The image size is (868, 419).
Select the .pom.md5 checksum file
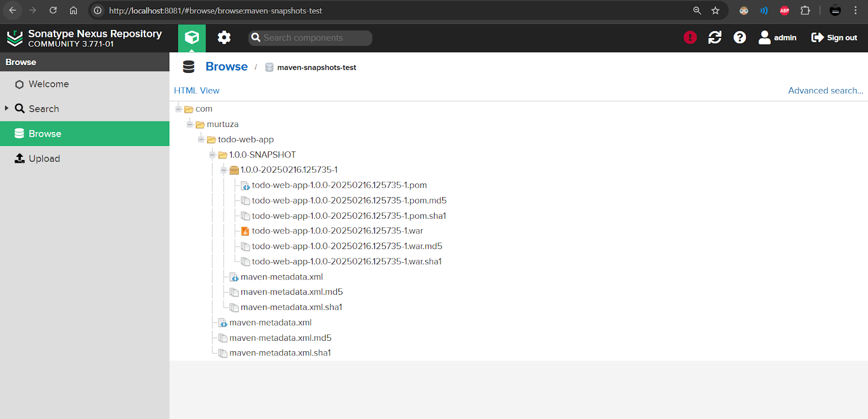tap(349, 200)
